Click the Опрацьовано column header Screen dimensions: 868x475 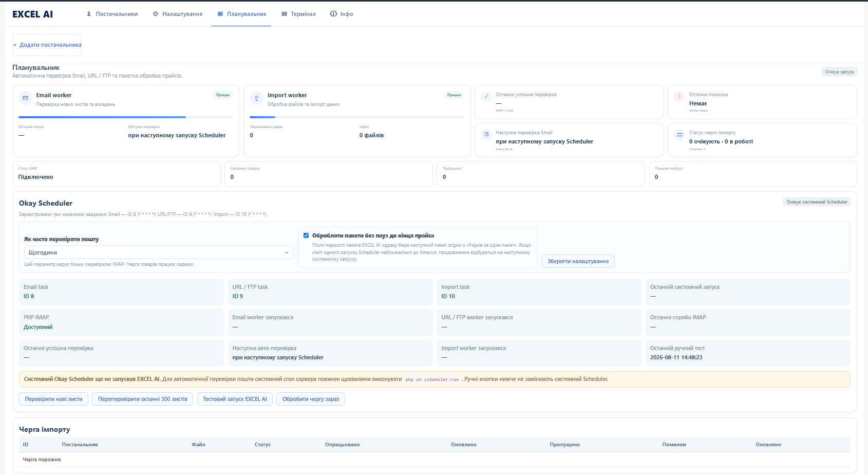[342, 445]
